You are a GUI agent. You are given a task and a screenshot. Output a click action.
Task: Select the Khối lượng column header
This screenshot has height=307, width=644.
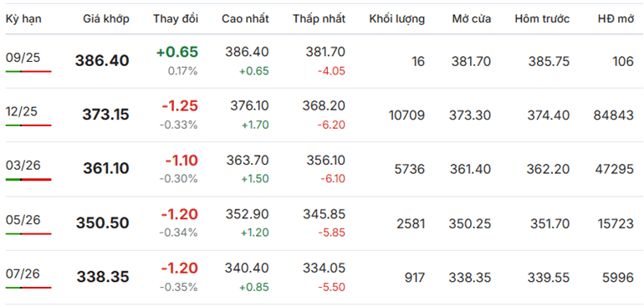pos(397,19)
